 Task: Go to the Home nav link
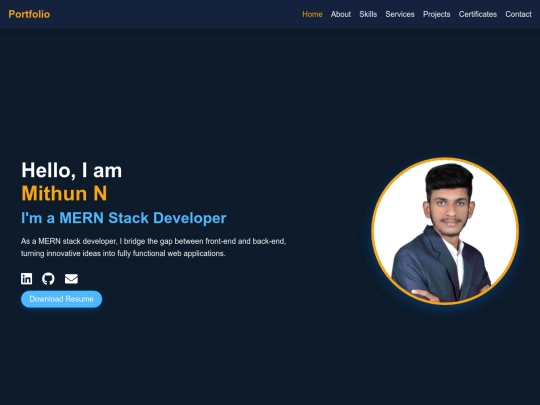pyautogui.click(x=312, y=14)
